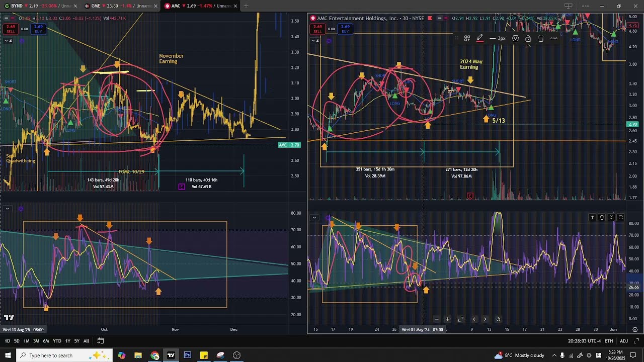
Task: Select 5Y time range
Action: tap(77, 341)
